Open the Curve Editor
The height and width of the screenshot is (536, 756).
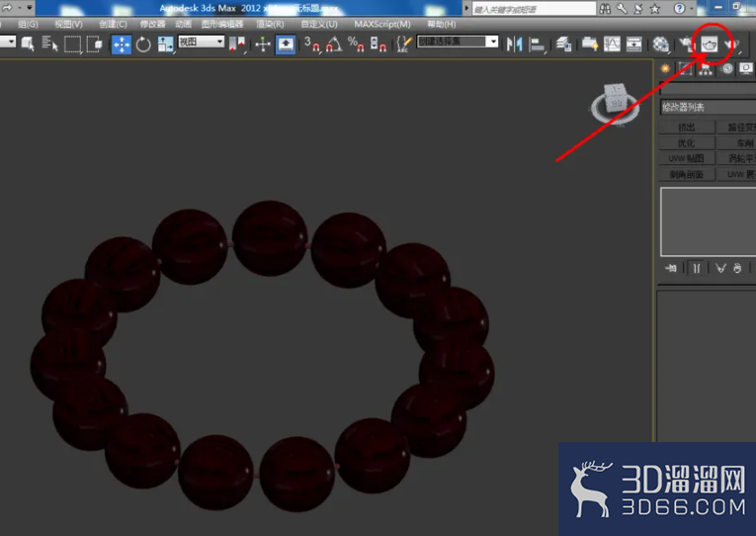tap(612, 45)
